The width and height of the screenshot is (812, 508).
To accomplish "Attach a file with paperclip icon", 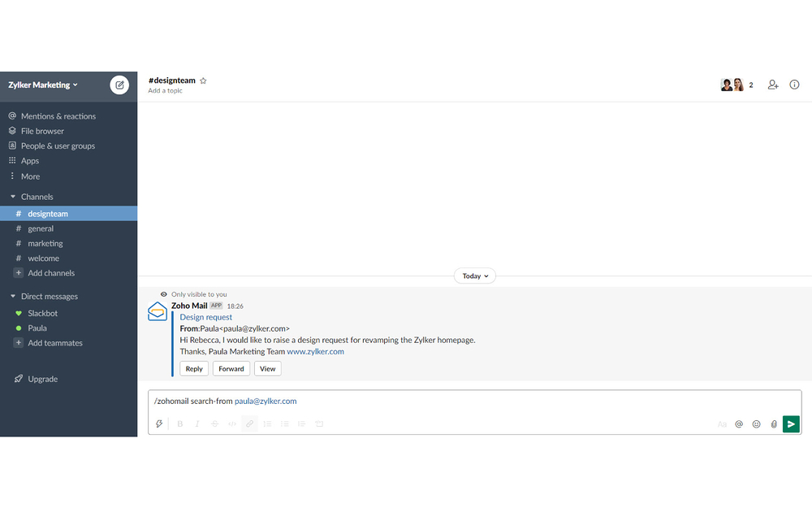I will pyautogui.click(x=774, y=424).
